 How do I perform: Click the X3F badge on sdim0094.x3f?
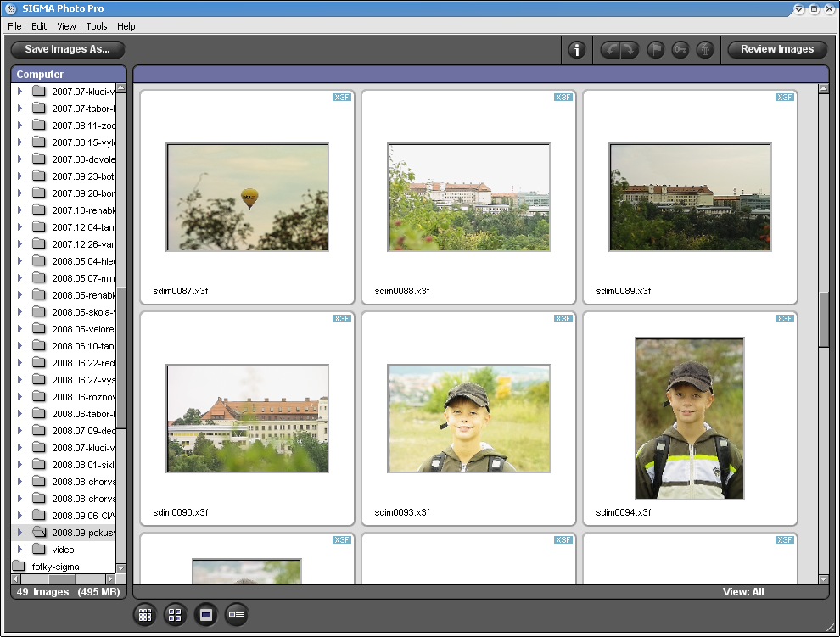coord(784,319)
